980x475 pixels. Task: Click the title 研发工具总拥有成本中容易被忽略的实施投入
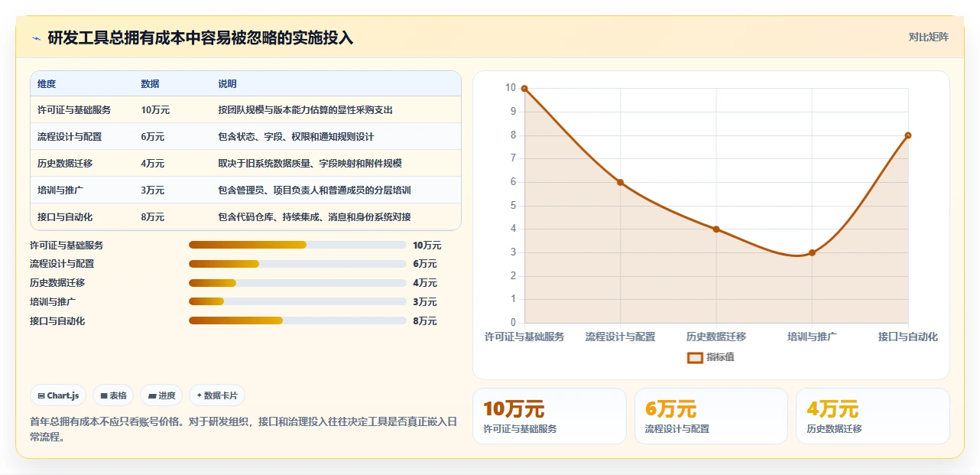point(200,37)
